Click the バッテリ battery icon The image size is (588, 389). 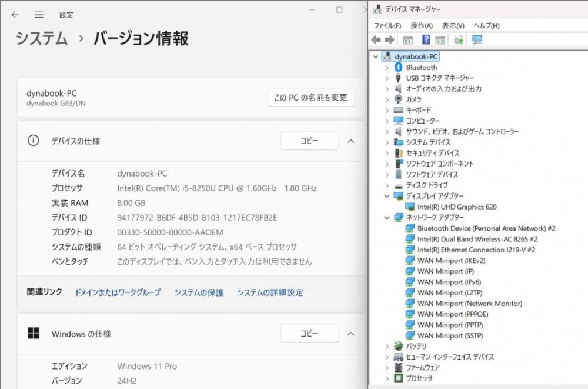398,346
